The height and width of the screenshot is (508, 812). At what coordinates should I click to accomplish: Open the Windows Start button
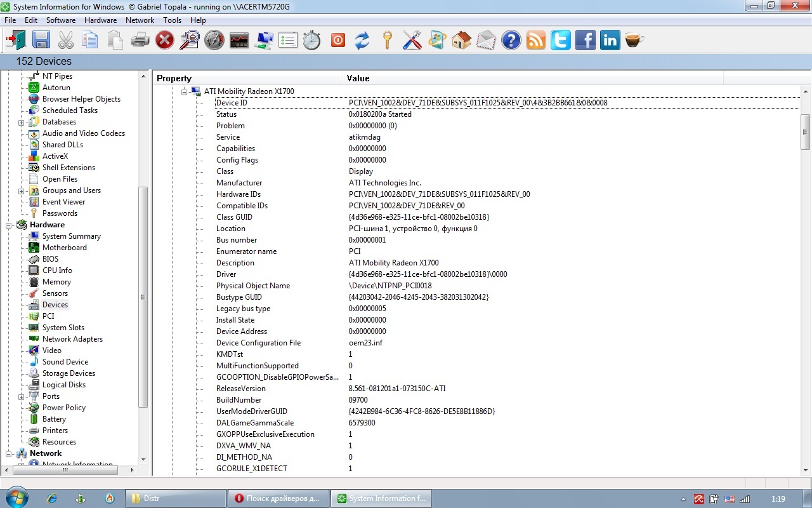point(16,498)
